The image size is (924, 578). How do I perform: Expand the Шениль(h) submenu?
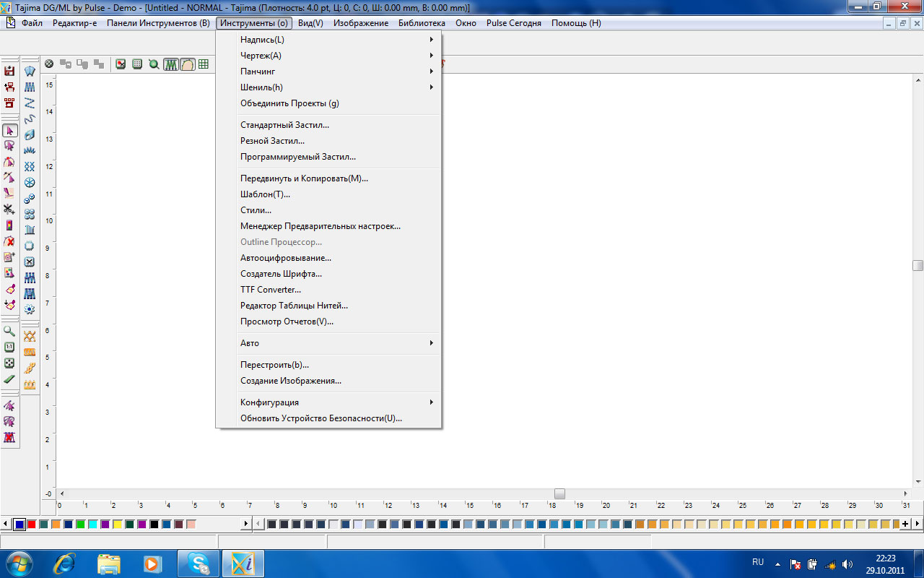328,87
